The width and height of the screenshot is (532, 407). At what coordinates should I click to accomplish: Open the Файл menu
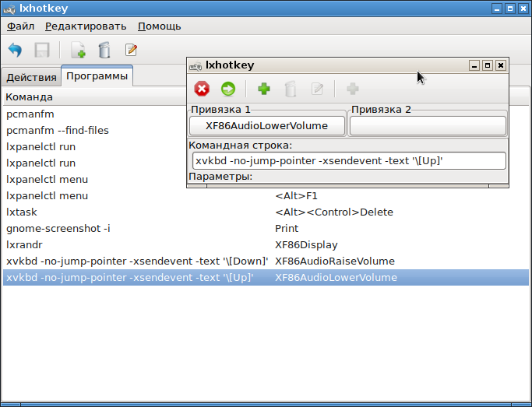click(21, 26)
